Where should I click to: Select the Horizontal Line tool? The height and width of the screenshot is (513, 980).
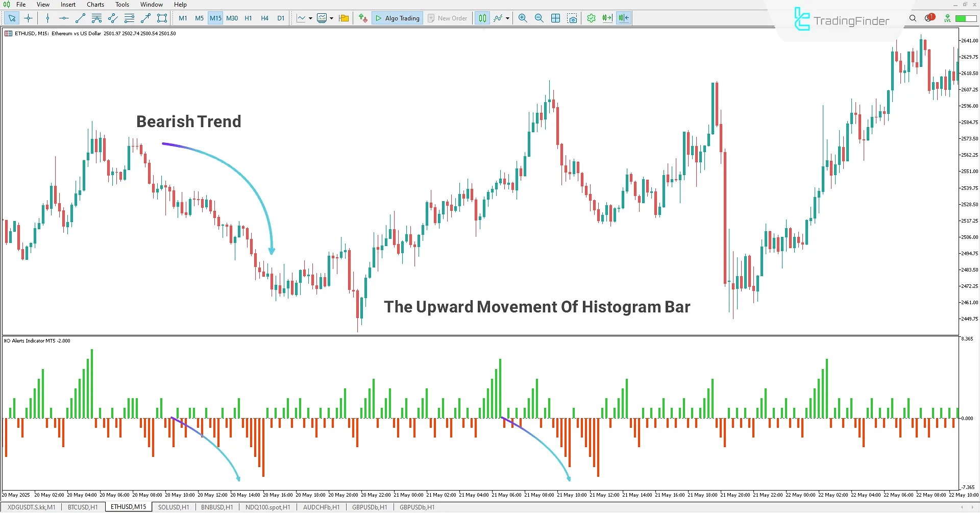tap(63, 18)
